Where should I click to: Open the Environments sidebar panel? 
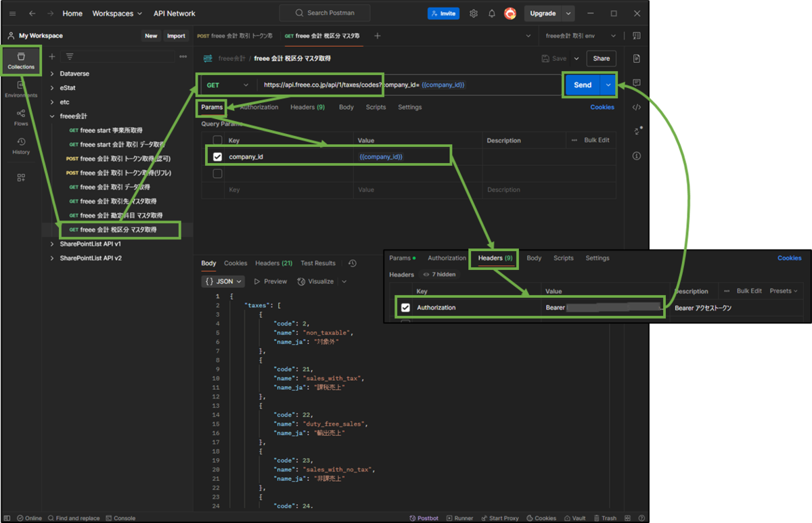point(21,89)
